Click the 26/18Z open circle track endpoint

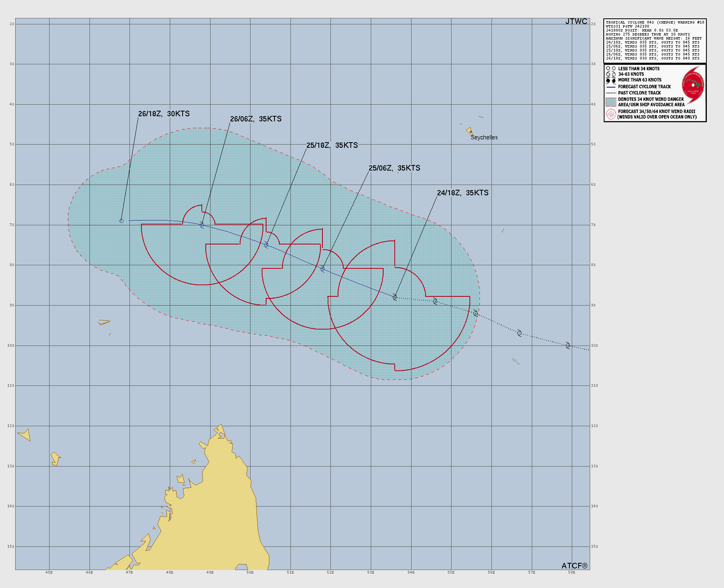[x=121, y=221]
